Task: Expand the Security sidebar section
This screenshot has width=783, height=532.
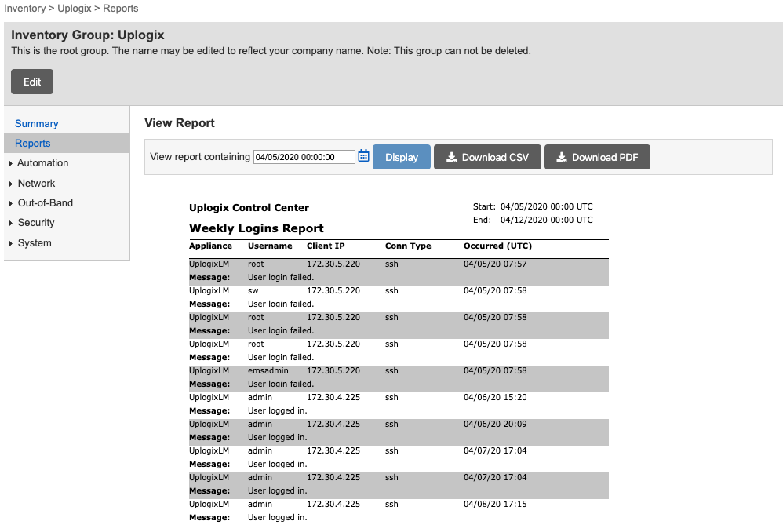Action: click(x=36, y=222)
